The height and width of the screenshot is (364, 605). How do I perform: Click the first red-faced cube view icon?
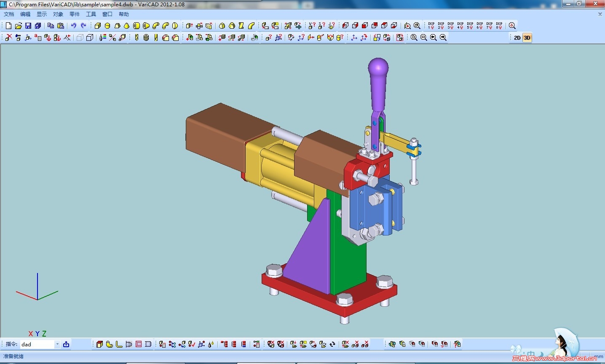click(x=345, y=26)
